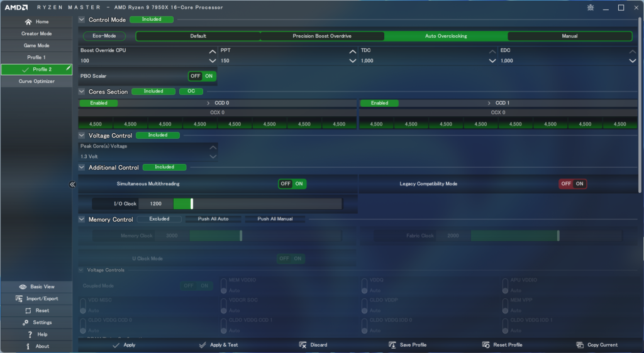
Task: Collapse sidebar with double-chevron icon
Action: coord(72,185)
